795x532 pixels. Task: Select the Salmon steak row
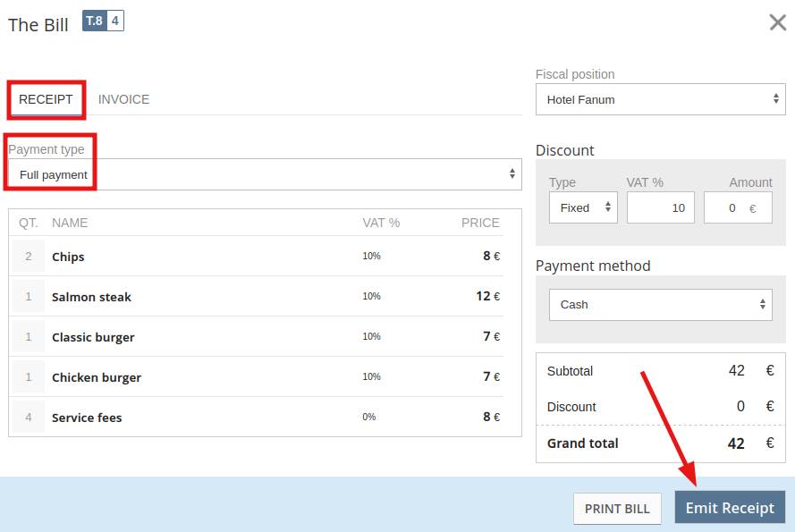point(91,297)
